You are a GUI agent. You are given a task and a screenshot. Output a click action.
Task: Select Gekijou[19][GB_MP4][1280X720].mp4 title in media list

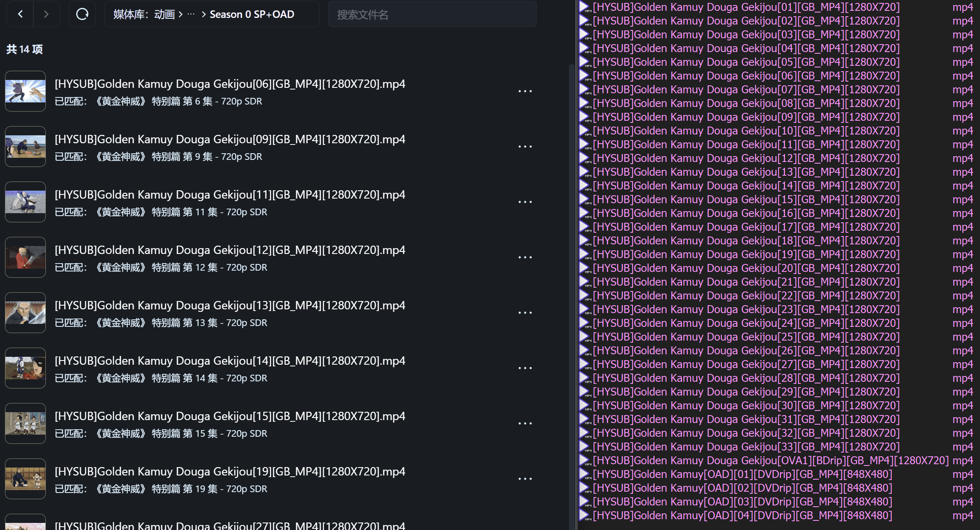[230, 472]
